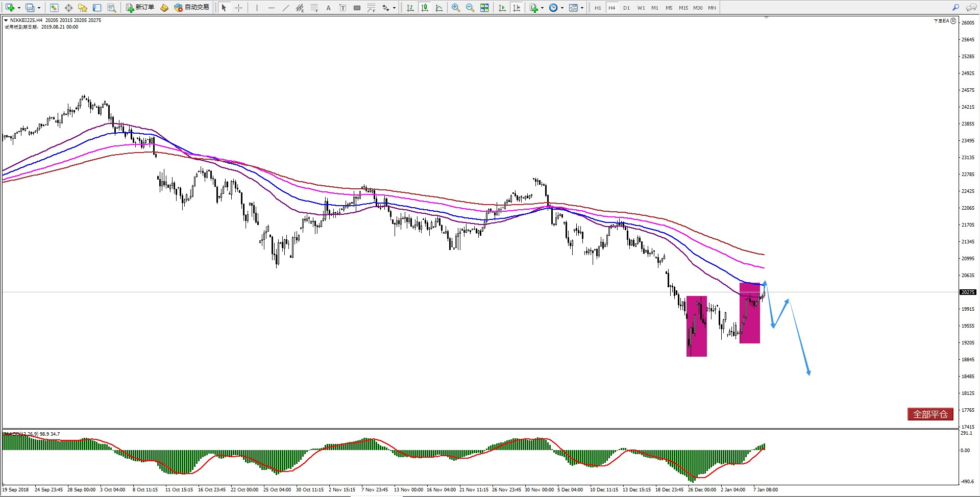The width and height of the screenshot is (980, 497).
Task: Switch to bar chart display
Action: point(410,8)
